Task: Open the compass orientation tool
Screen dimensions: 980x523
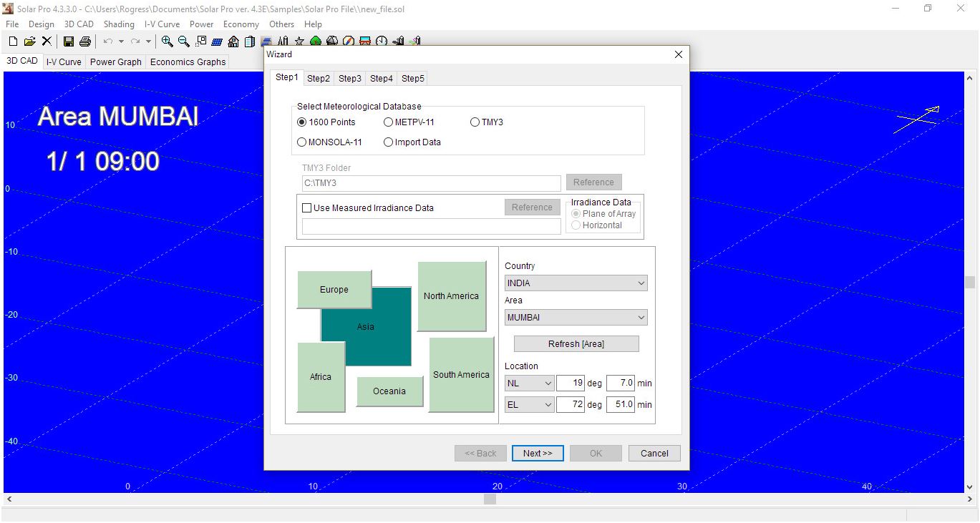Action: pyautogui.click(x=348, y=41)
